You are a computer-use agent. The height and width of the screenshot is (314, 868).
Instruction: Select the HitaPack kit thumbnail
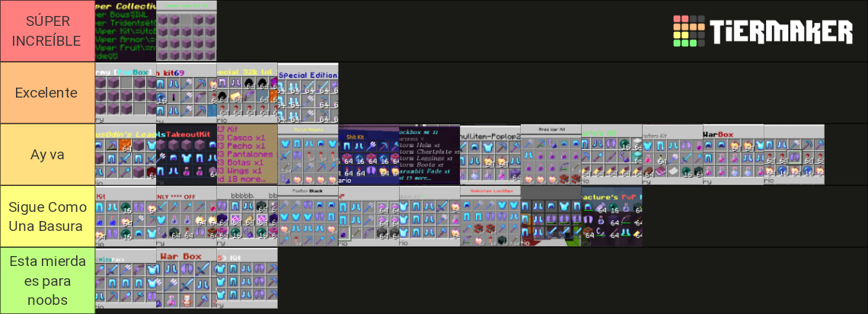[126, 278]
